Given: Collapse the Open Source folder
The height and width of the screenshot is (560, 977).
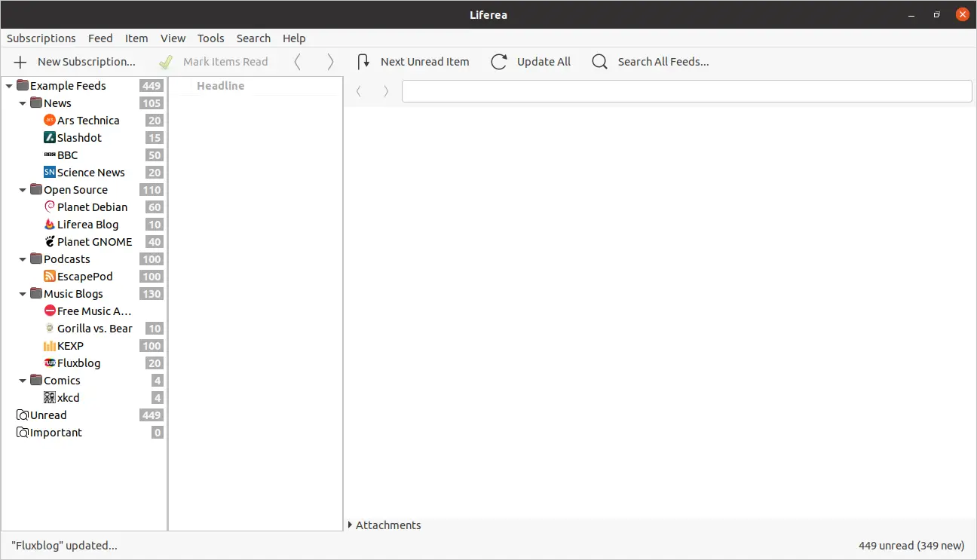Looking at the screenshot, I should click(23, 190).
